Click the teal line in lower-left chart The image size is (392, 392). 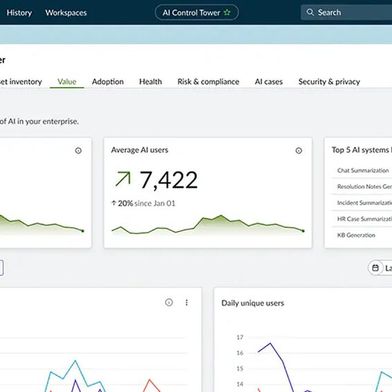75,362
